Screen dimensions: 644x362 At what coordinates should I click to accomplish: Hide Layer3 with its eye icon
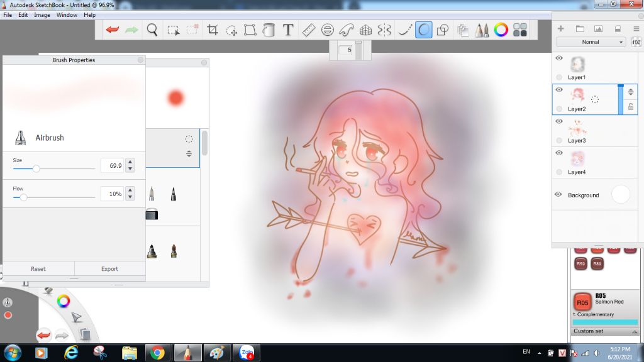tap(559, 121)
